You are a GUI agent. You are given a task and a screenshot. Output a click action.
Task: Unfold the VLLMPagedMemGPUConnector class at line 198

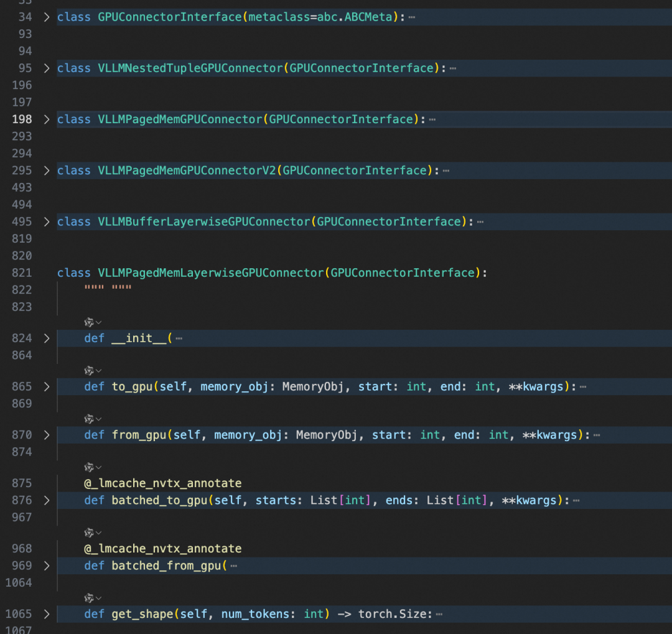(47, 119)
